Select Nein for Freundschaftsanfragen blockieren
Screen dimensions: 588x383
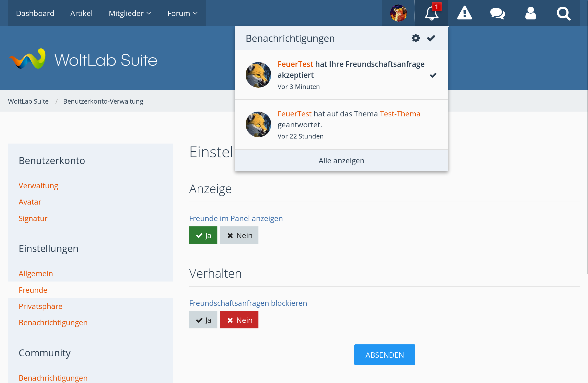(239, 320)
